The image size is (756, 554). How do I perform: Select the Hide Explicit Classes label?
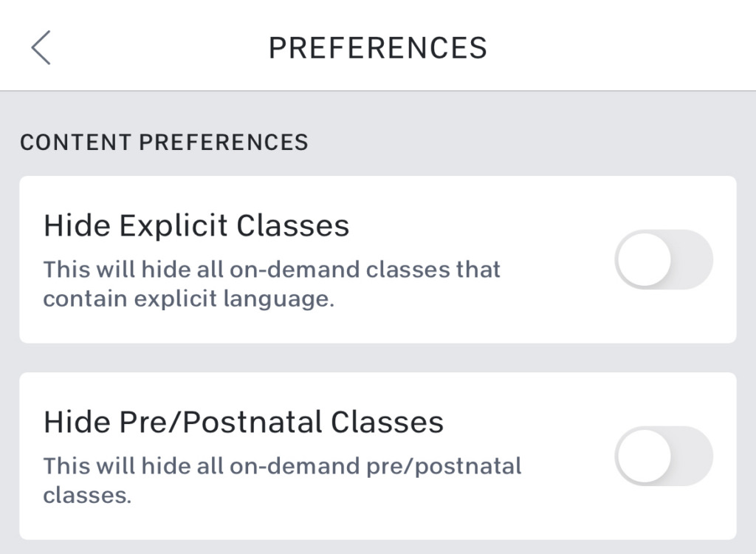[198, 225]
